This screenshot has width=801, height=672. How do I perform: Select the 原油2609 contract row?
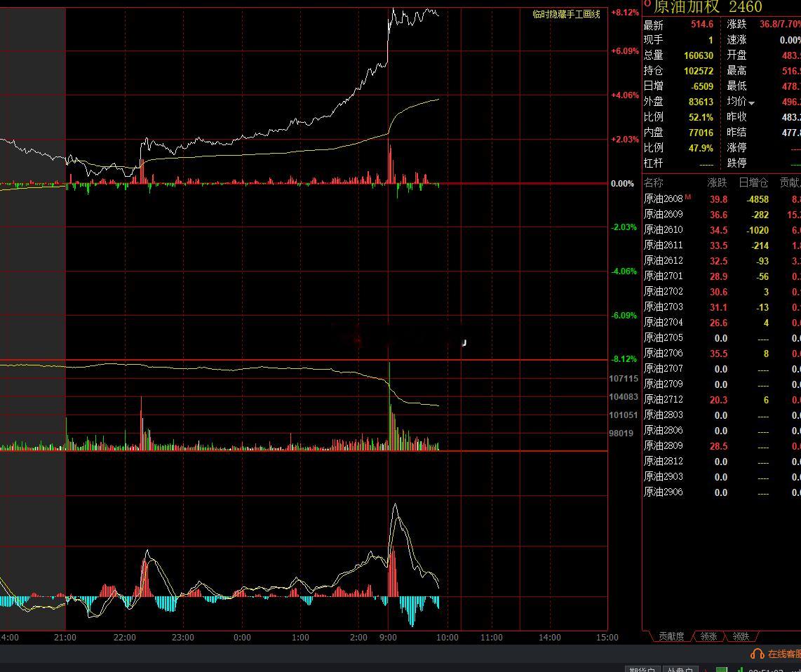[x=721, y=215]
